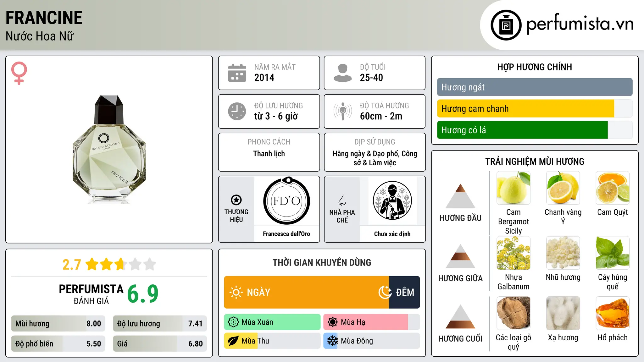The height and width of the screenshot is (362, 644).
Task: Select the Mùa Xuân season bar
Action: point(272,322)
